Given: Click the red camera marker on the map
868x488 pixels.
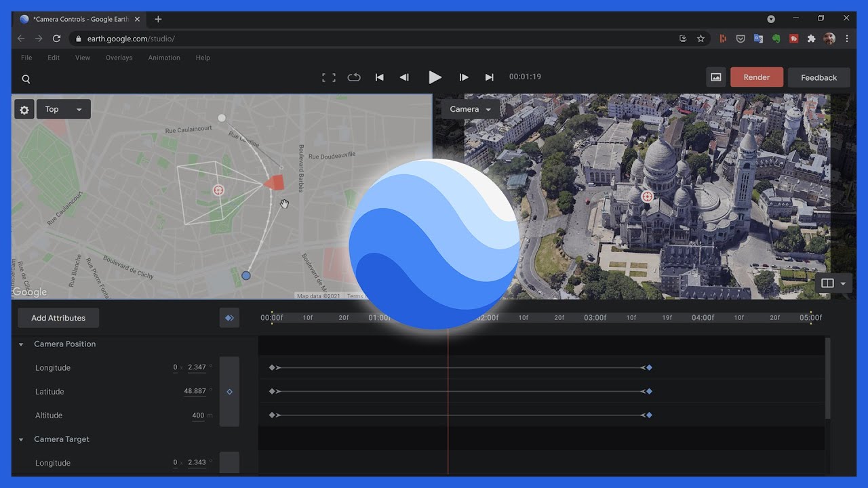Looking at the screenshot, I should coord(274,182).
